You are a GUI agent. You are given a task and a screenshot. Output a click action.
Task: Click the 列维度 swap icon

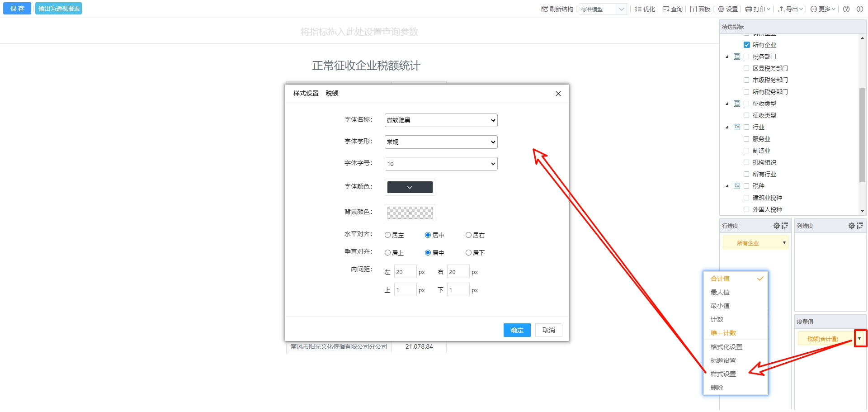859,226
